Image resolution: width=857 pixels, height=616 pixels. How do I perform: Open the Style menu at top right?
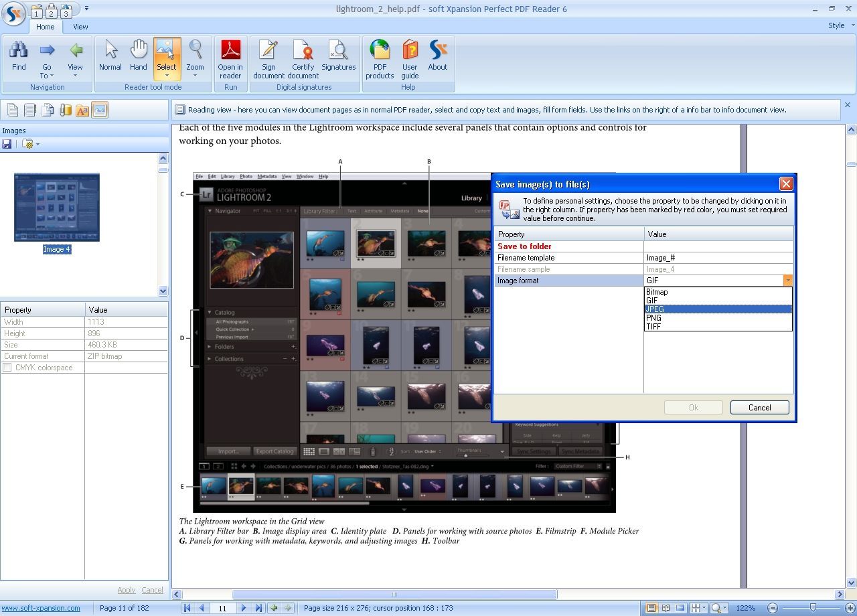click(x=840, y=25)
